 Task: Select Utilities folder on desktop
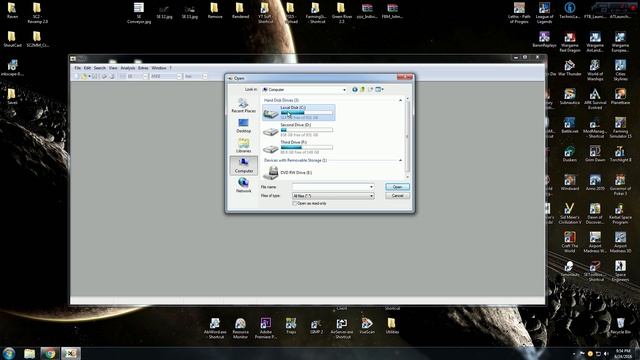[x=392, y=327]
